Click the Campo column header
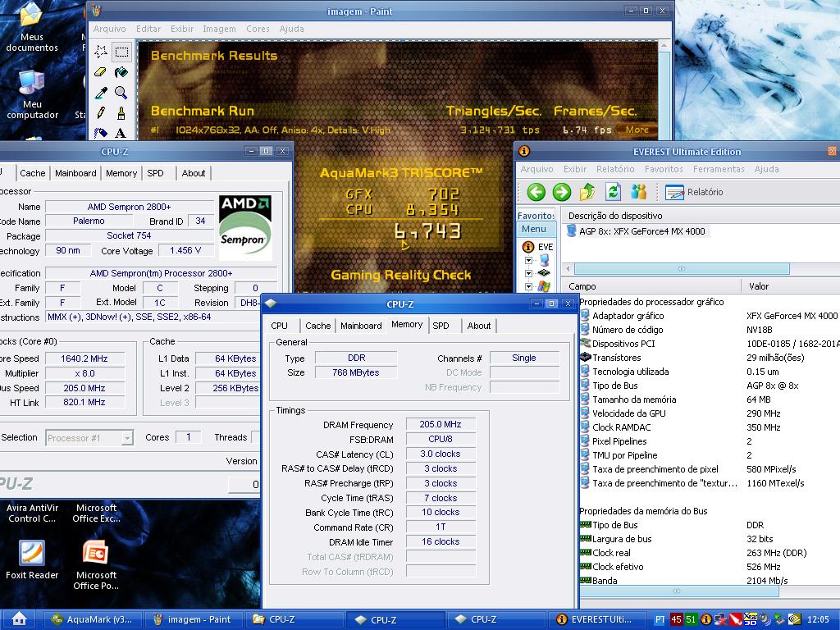This screenshot has height=630, width=840. [x=651, y=286]
